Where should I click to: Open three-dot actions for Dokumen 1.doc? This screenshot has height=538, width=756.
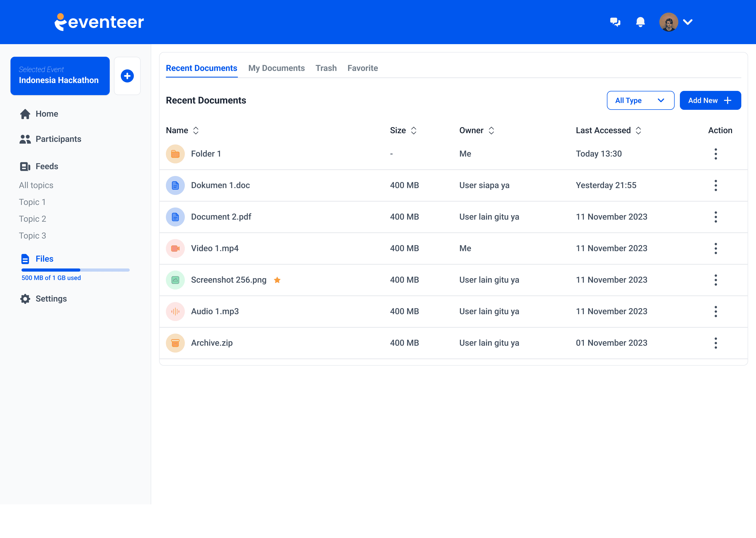coord(715,185)
